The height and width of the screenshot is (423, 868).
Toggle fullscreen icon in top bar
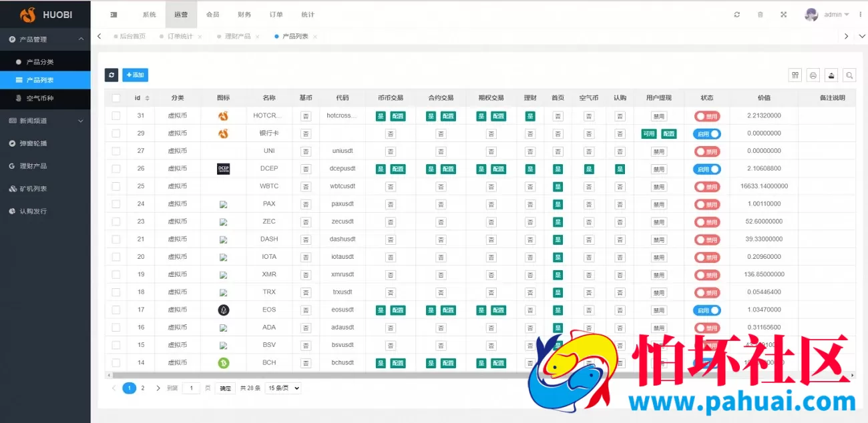tap(783, 15)
